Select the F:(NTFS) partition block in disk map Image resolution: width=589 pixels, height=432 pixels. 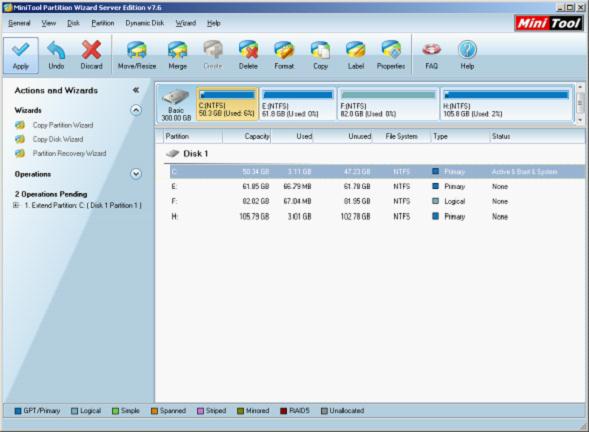(388, 104)
